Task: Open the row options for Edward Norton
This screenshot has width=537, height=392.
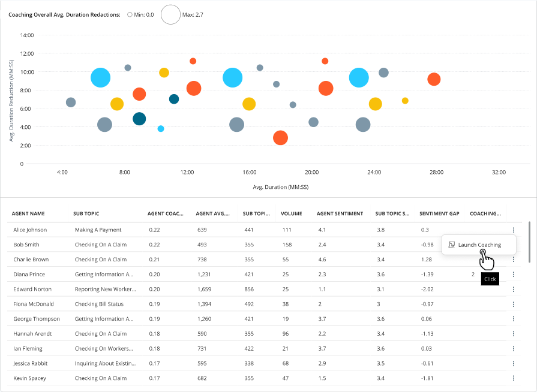Action: (513, 290)
